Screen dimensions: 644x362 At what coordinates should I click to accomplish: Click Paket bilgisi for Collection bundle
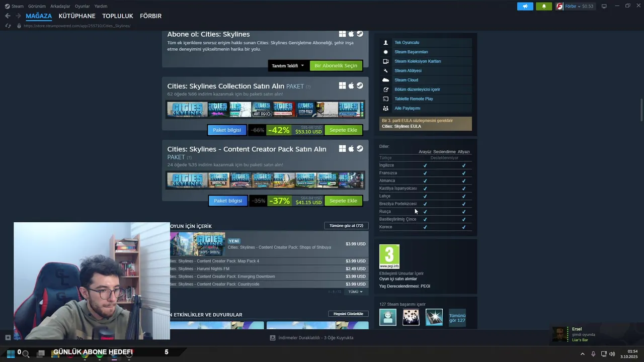227,130
